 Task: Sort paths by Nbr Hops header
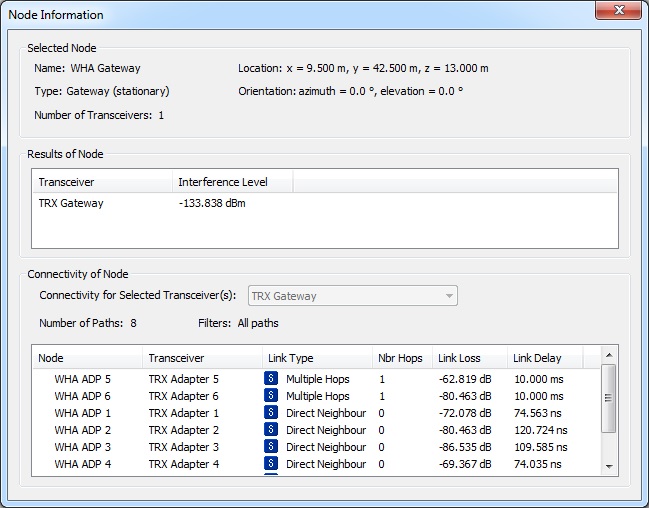tap(400, 358)
